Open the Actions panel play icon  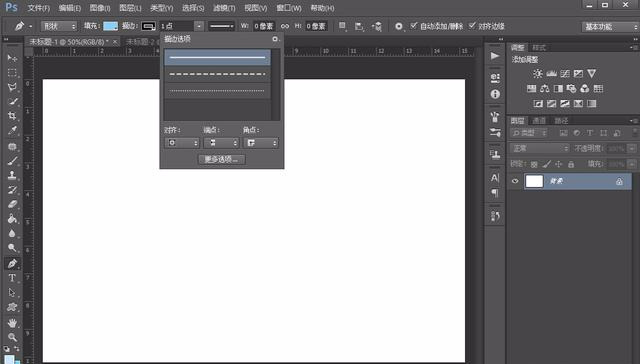click(x=495, y=56)
